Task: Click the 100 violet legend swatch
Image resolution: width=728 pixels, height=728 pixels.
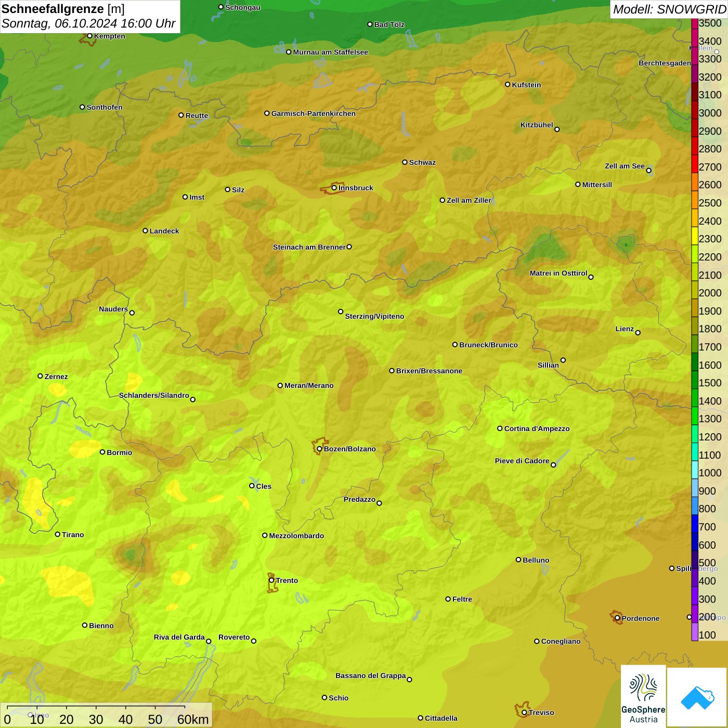Action: pyautogui.click(x=695, y=632)
